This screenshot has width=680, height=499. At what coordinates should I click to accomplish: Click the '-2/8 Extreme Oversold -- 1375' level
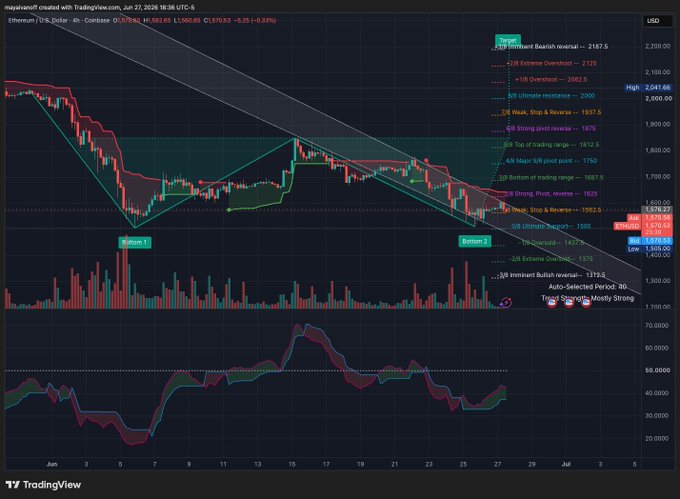[551, 259]
